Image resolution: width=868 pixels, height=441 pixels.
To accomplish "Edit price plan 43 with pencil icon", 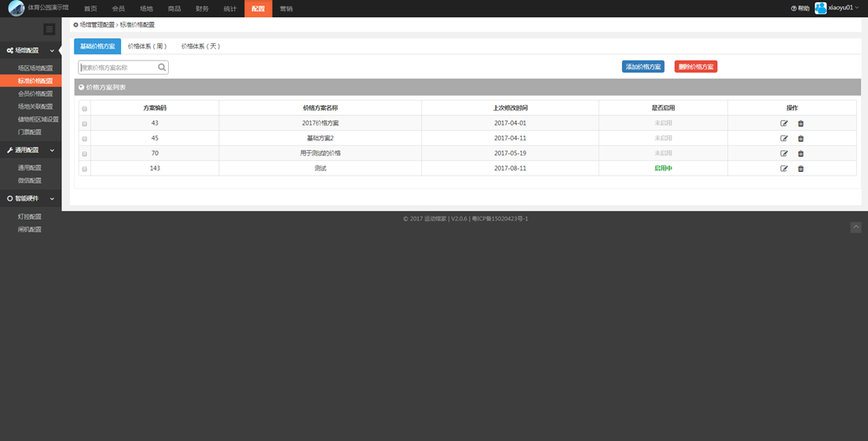I will click(784, 123).
